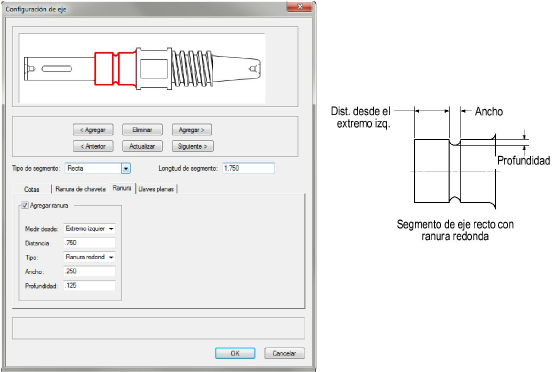
Task: Expand the Medir desde dropdown
Action: pos(89,229)
